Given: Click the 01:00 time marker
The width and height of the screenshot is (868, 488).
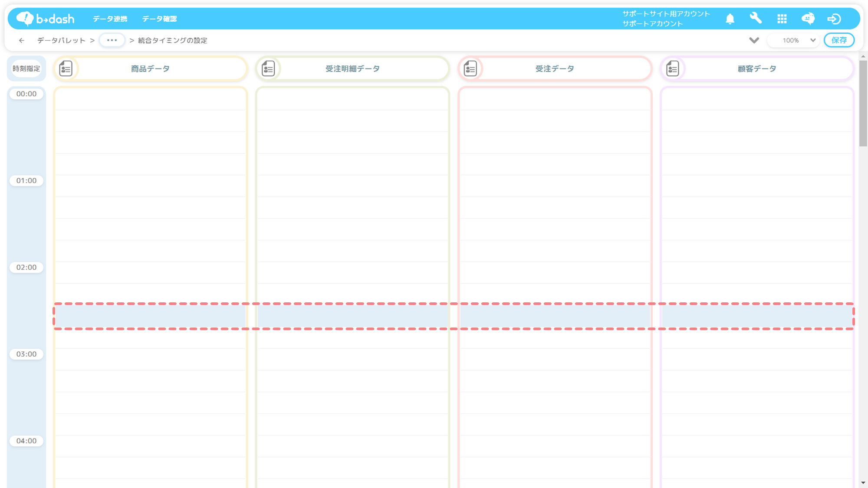Looking at the screenshot, I should pyautogui.click(x=26, y=180).
